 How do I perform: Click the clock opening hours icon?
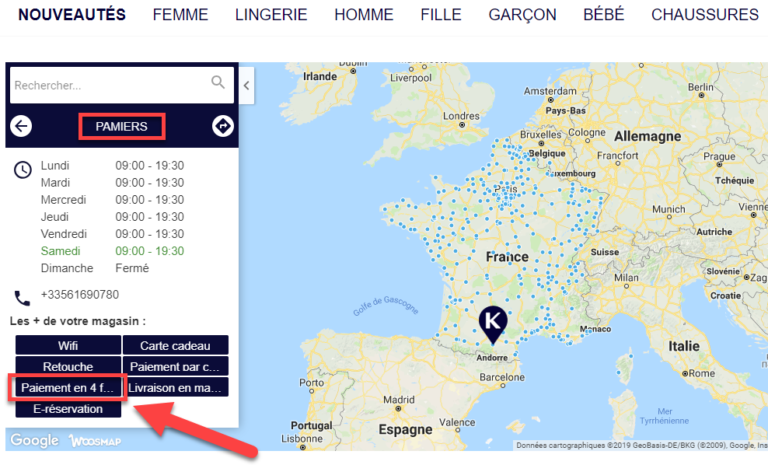click(23, 170)
